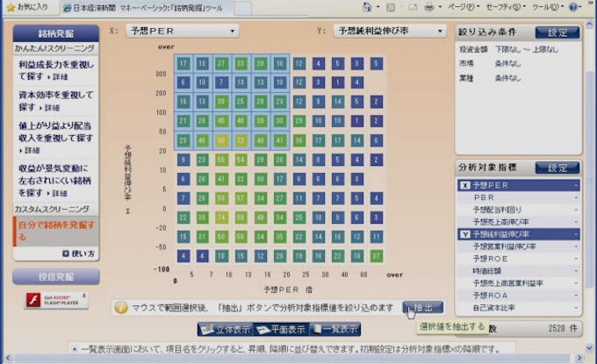Select 自分で銘柄を発掘する menu item
597x364 pixels.
tap(54, 231)
